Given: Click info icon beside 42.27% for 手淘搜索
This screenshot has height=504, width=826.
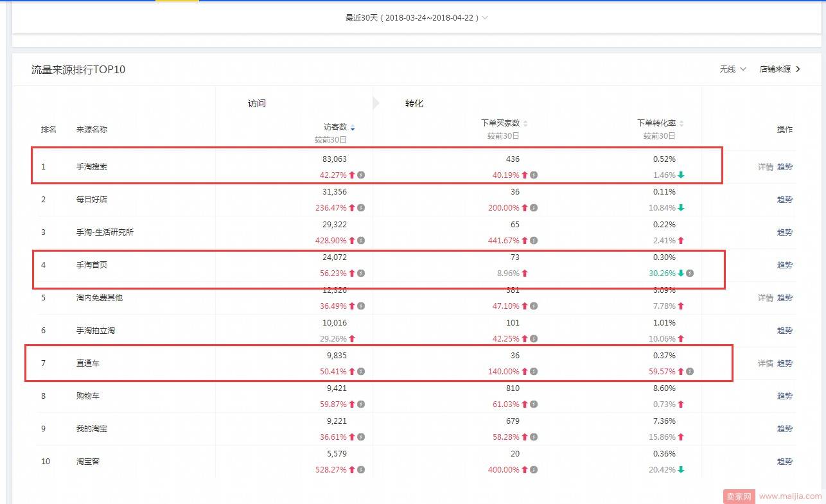Looking at the screenshot, I should tap(362, 175).
